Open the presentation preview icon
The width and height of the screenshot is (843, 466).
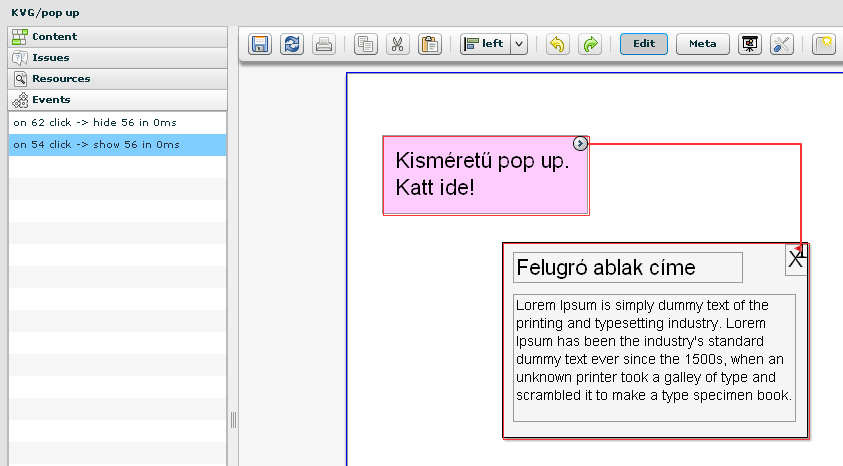(749, 44)
